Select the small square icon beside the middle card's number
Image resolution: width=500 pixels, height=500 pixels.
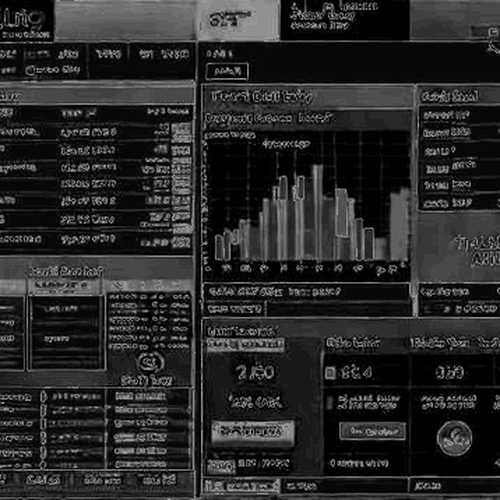click(x=330, y=373)
